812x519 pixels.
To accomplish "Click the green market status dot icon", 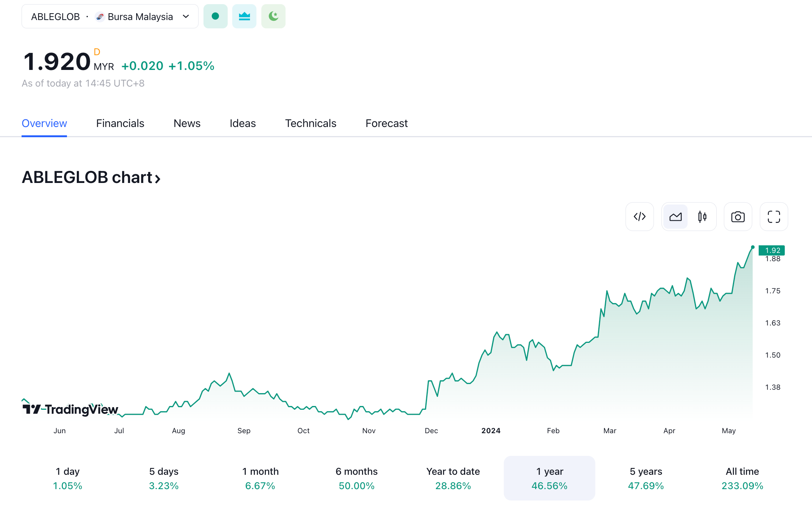I will pyautogui.click(x=215, y=16).
